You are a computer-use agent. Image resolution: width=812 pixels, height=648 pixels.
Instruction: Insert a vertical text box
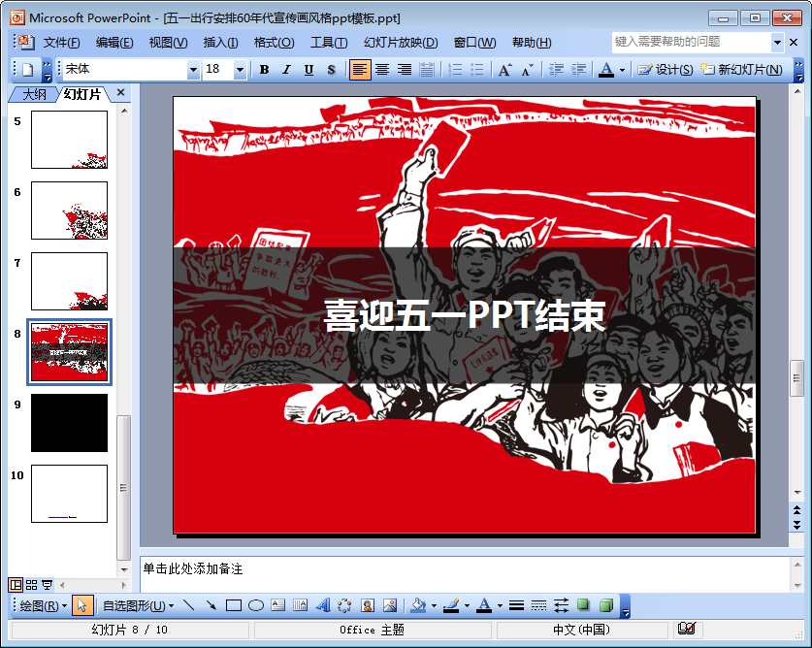coord(301,605)
